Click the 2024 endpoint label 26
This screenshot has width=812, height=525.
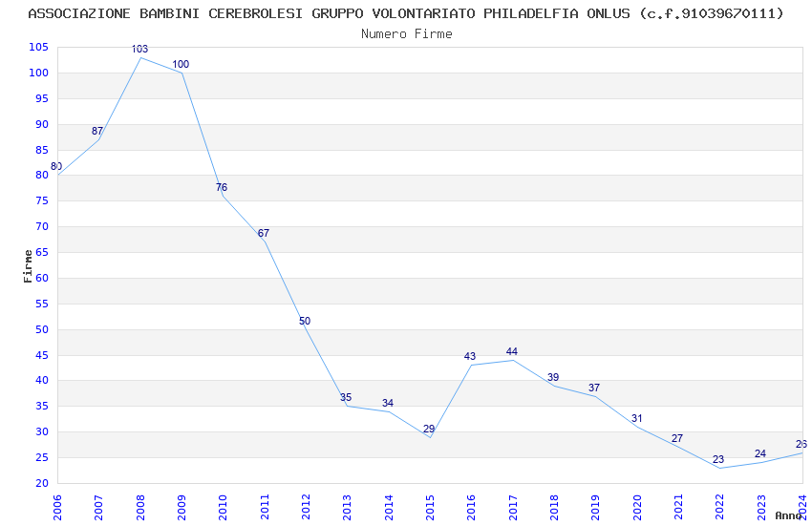click(801, 444)
